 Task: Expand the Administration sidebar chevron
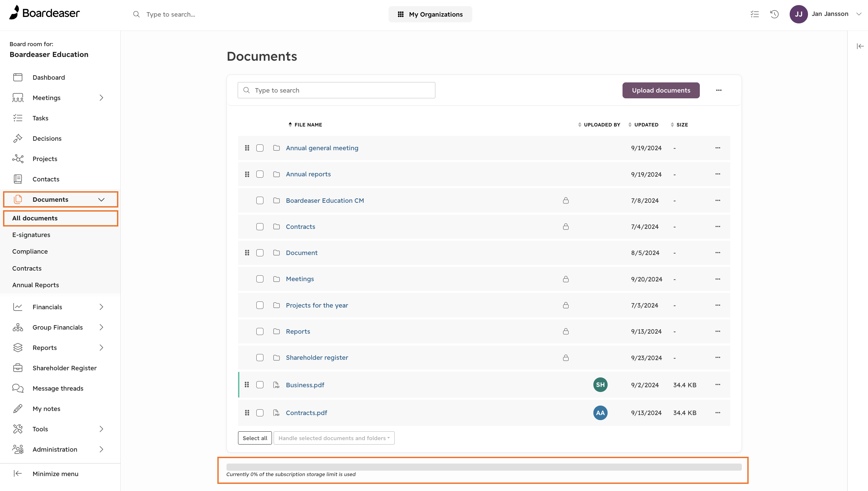101,449
